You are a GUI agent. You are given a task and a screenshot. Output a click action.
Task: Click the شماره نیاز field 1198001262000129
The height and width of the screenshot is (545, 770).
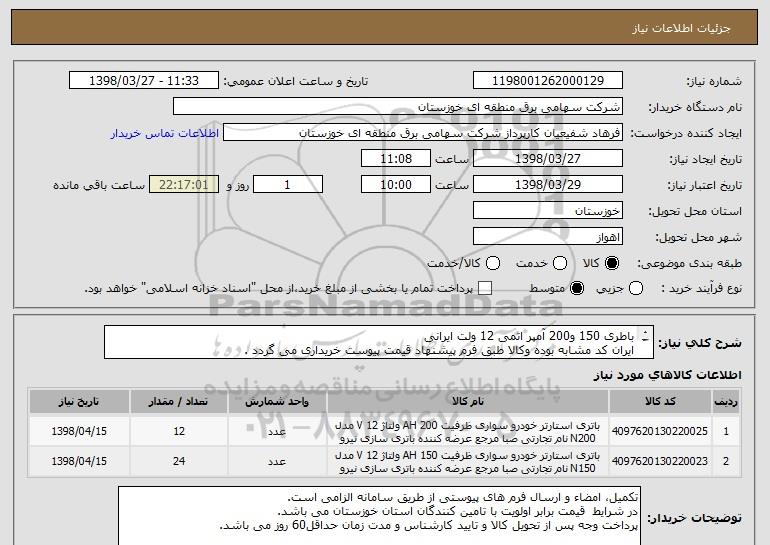[548, 81]
